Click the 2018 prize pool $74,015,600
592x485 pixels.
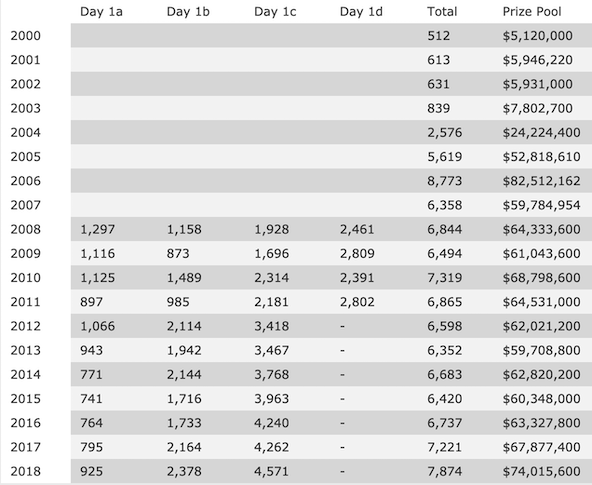tap(541, 471)
